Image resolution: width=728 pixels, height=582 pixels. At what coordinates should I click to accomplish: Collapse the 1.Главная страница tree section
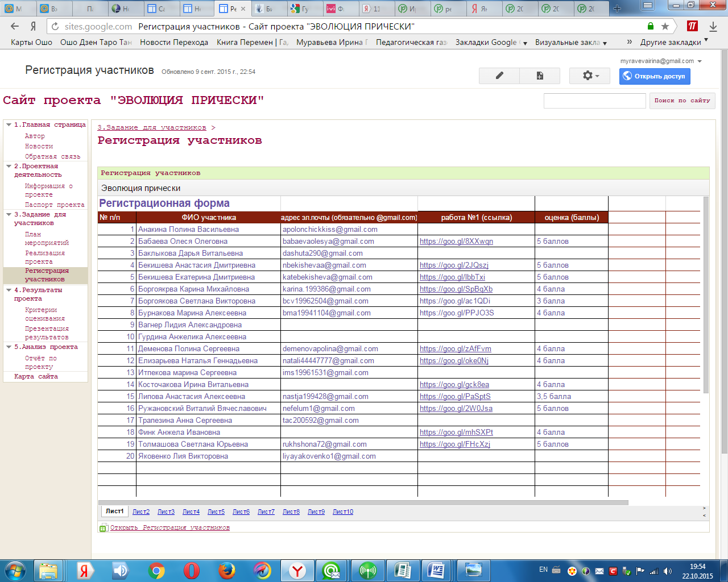(x=9, y=124)
